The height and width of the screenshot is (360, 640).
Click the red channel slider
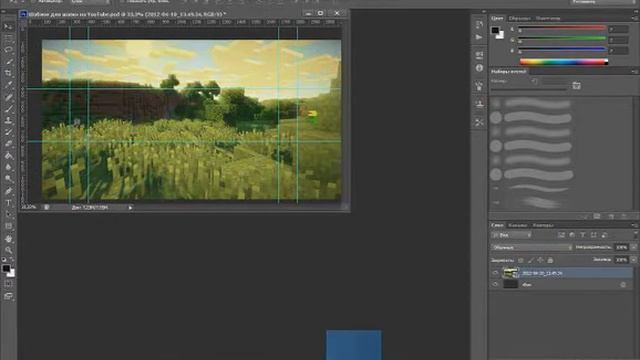pos(562,29)
